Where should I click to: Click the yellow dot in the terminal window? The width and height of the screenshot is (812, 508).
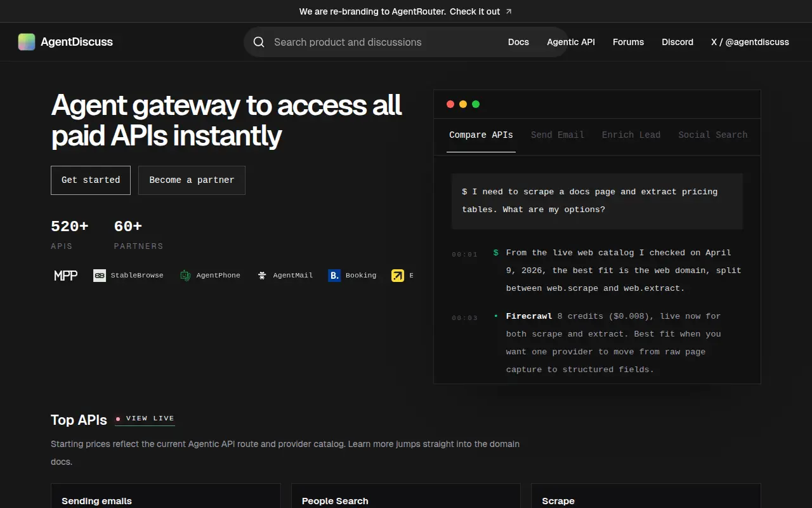click(x=463, y=104)
